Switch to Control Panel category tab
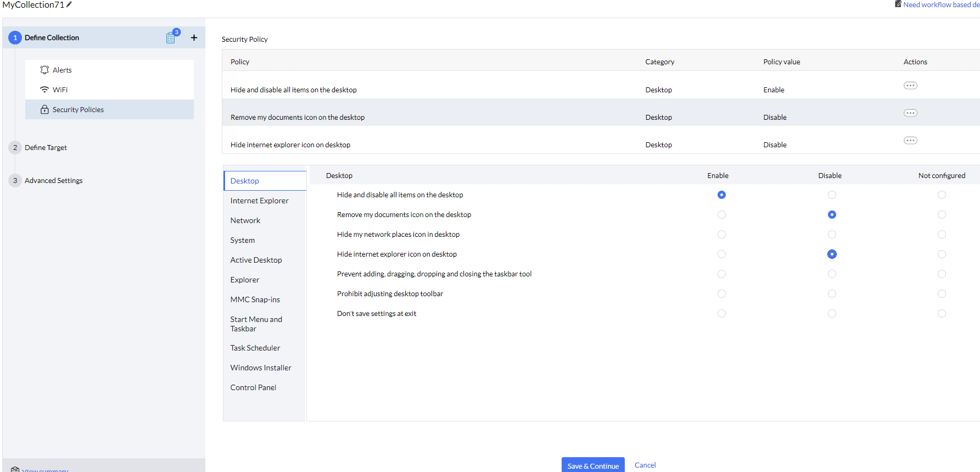 tap(253, 387)
